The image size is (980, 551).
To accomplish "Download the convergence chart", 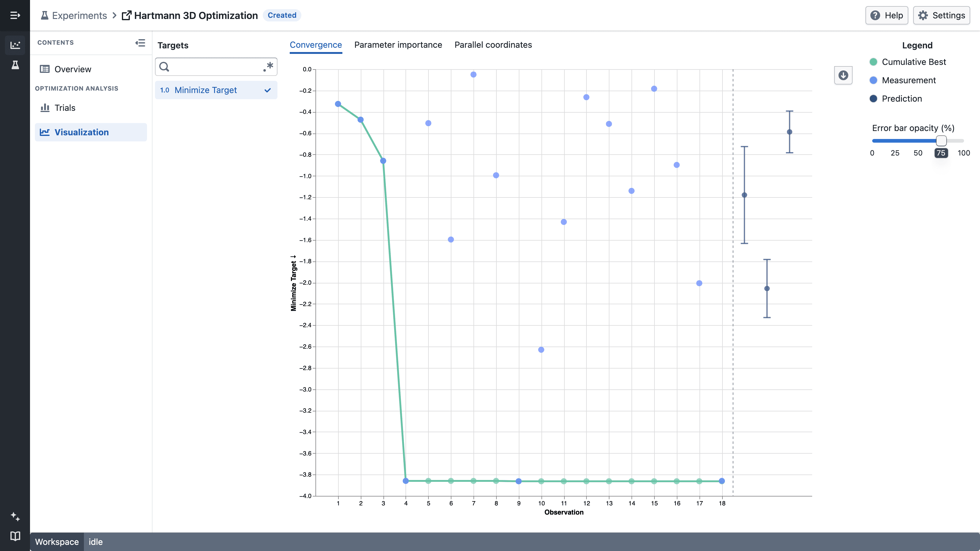I will click(843, 75).
